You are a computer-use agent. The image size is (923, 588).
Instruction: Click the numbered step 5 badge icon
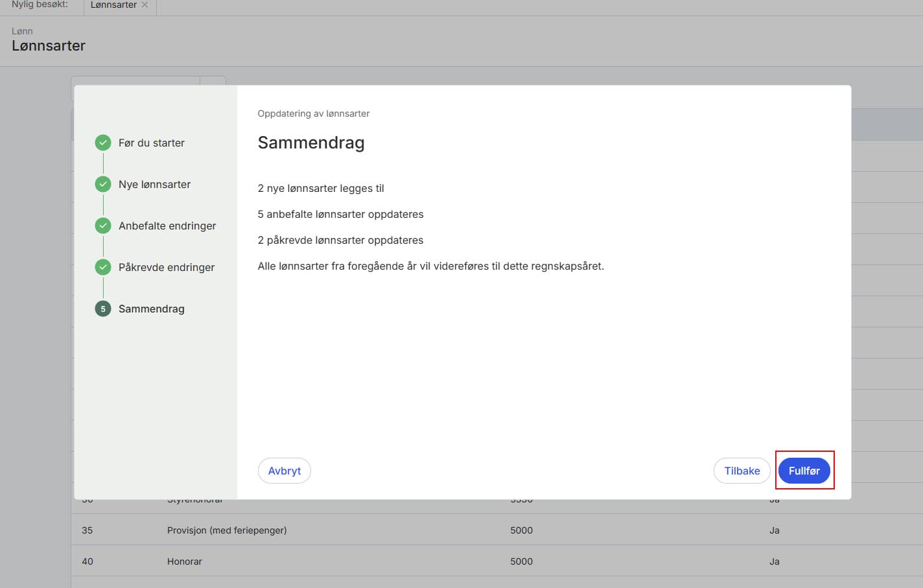102,309
